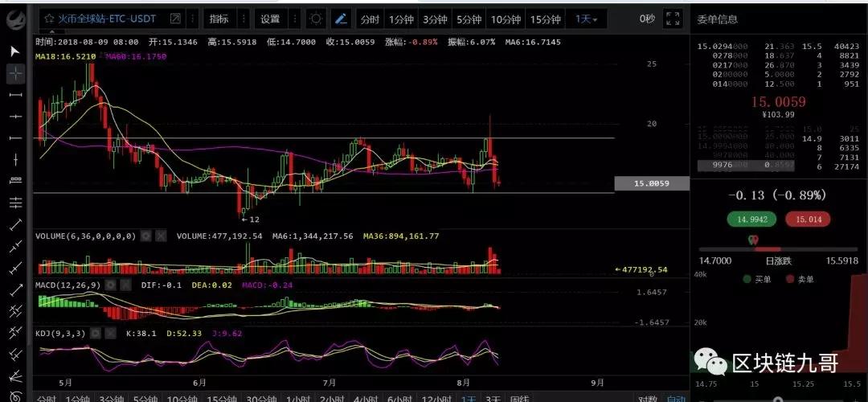Toggle 买单 series in depth legend

[757, 279]
